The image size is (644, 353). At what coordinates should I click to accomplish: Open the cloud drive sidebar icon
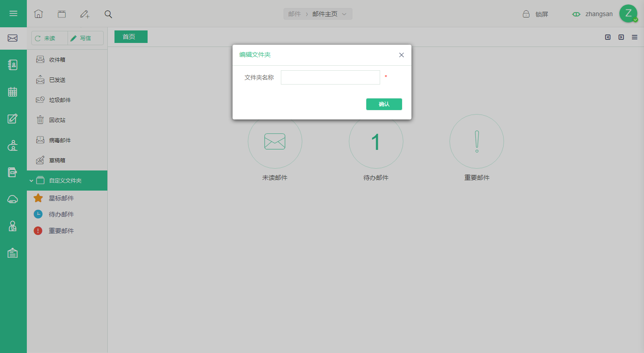(13, 199)
